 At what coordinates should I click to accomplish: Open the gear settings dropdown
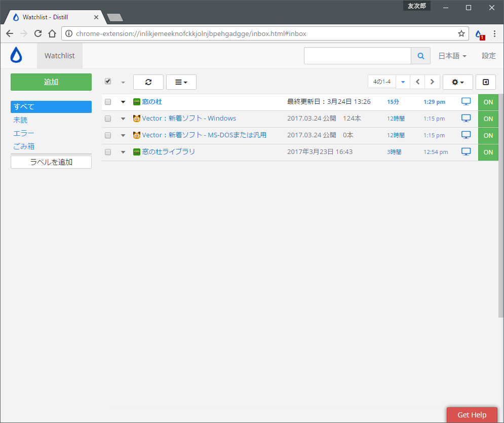point(458,82)
